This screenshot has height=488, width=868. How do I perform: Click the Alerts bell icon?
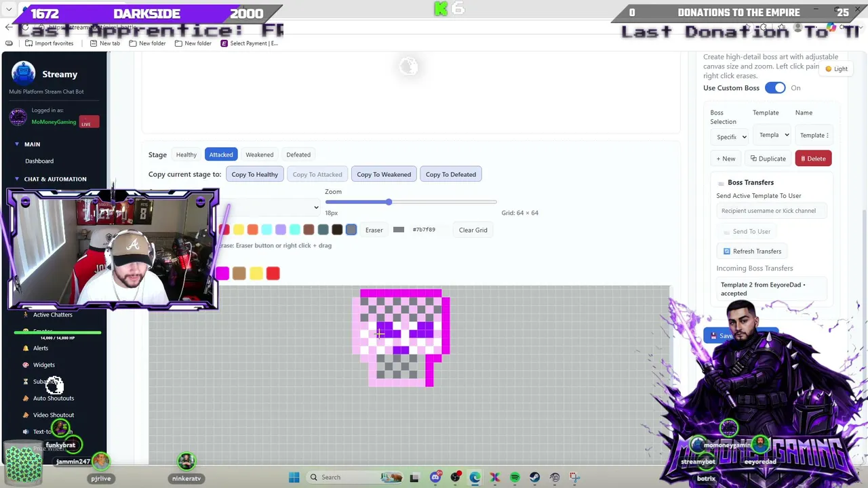pos(26,348)
